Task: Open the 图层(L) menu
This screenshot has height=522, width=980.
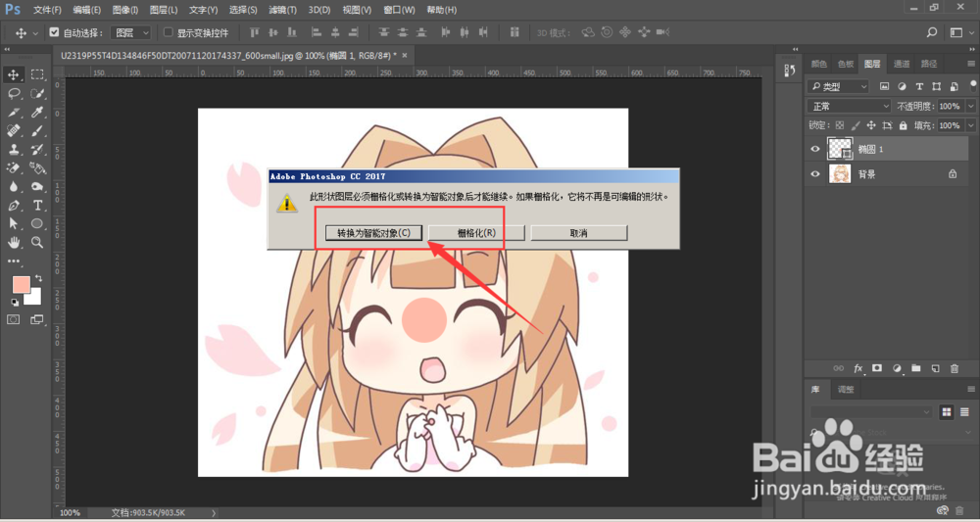Action: click(164, 10)
